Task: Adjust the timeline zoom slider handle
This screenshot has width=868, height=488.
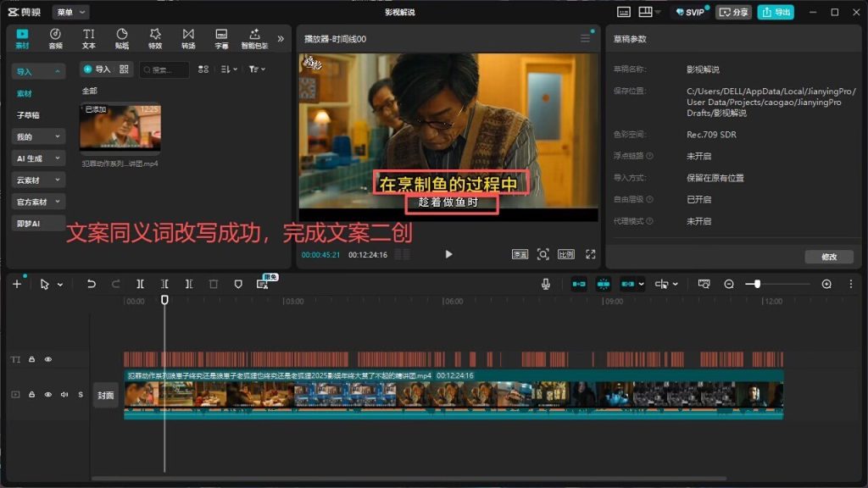Action: point(756,284)
